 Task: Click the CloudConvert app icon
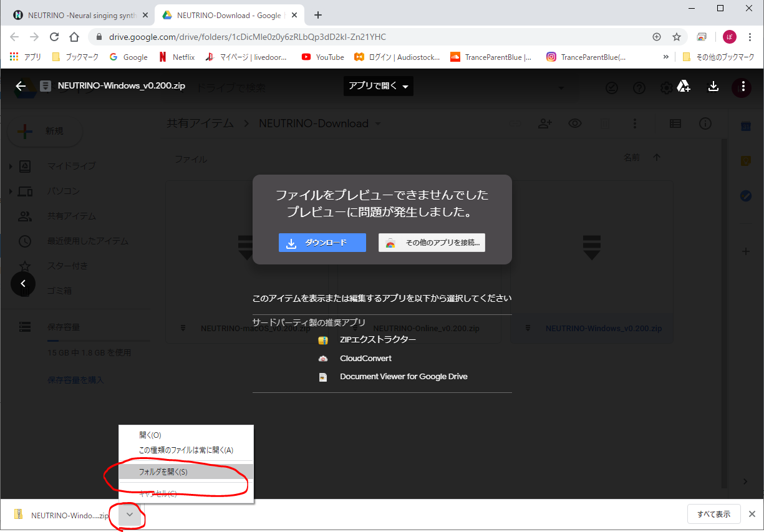(x=322, y=359)
